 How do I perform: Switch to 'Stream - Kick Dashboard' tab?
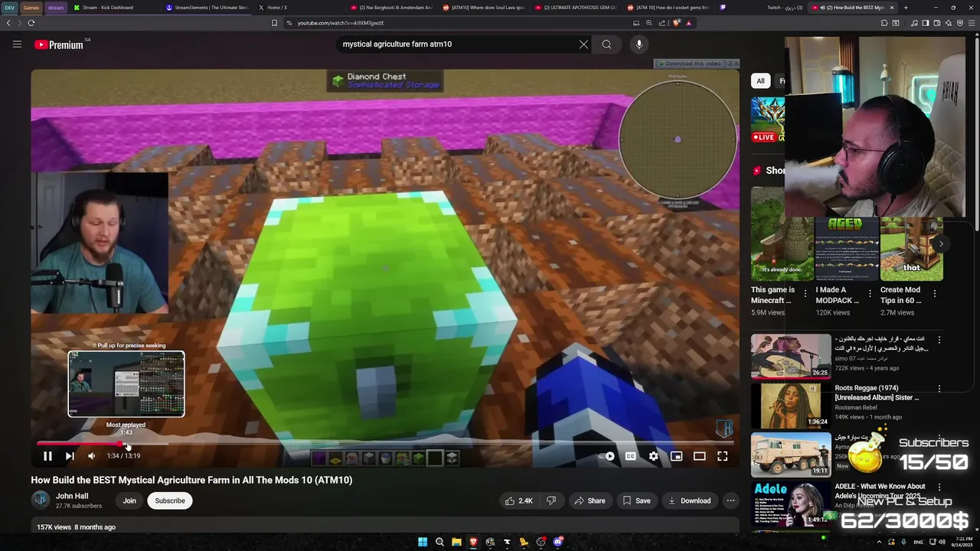tap(113, 8)
